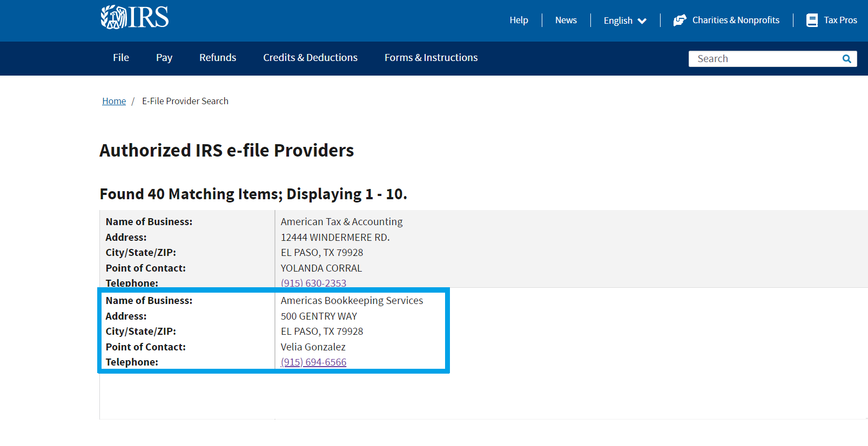Click the Authorized IRS e-file Providers heading
The height and width of the screenshot is (446, 868).
[x=227, y=151]
